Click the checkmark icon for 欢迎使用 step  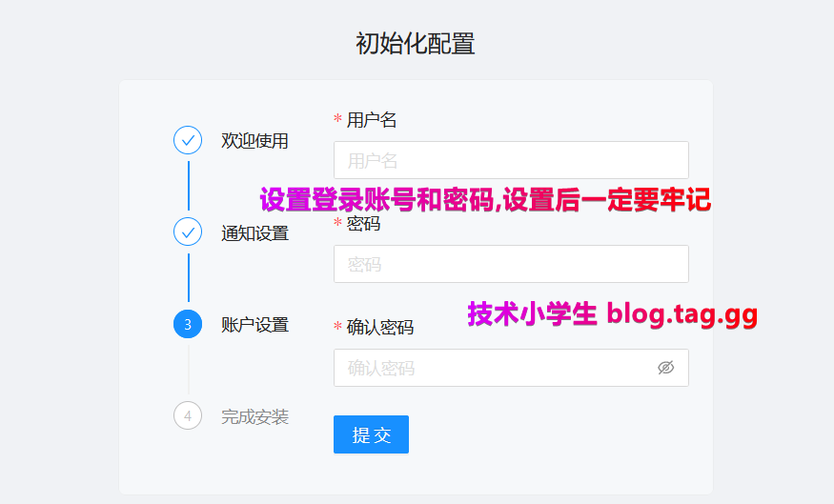tap(188, 141)
